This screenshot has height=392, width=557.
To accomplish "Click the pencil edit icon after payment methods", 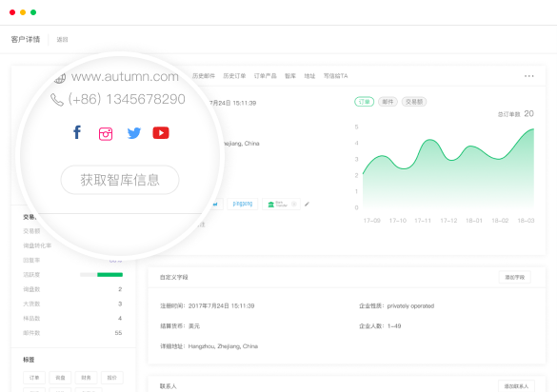I will 307,204.
